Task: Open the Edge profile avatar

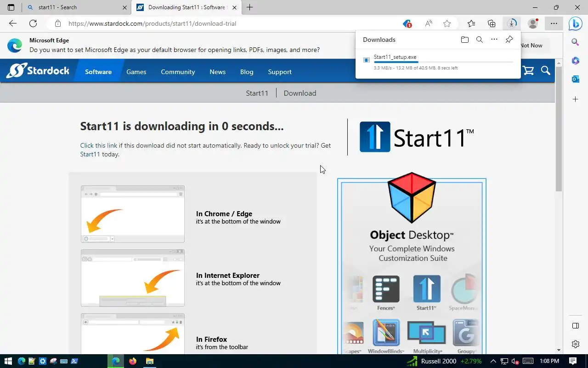Action: pyautogui.click(x=533, y=23)
